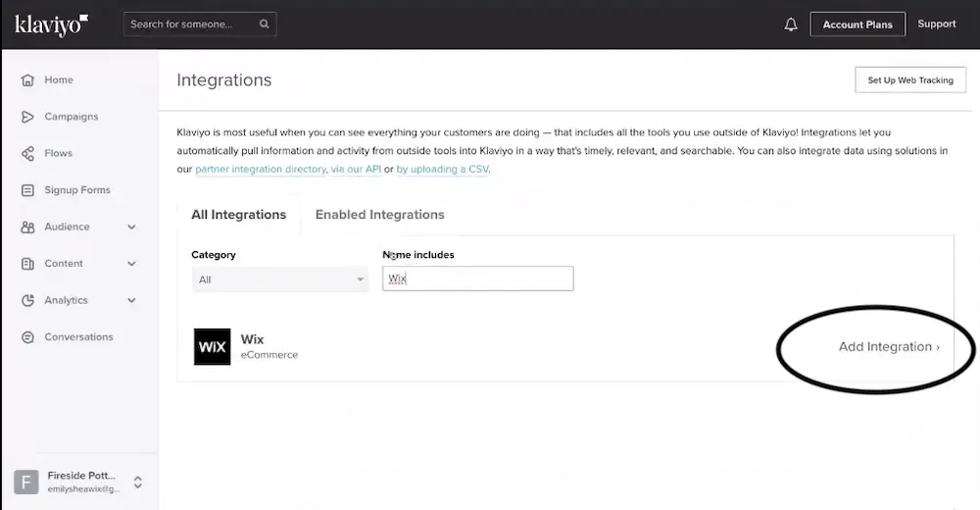Image resolution: width=980 pixels, height=510 pixels.
Task: Click the Set Up Web Tracking button
Action: [x=909, y=80]
